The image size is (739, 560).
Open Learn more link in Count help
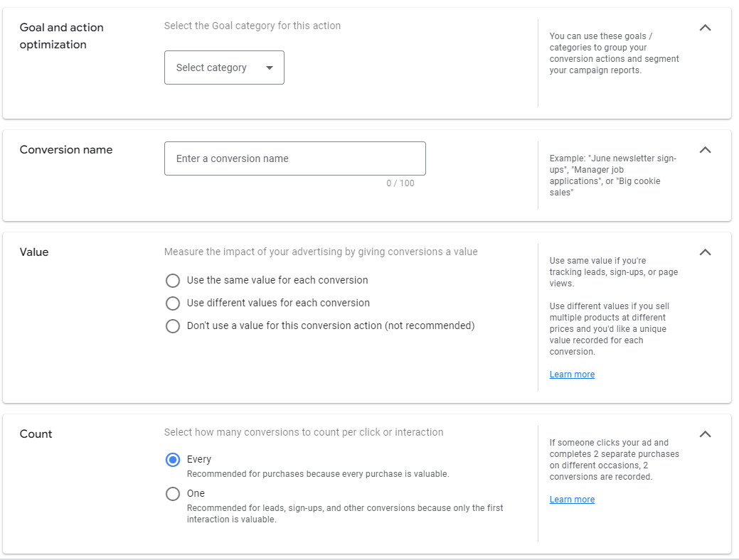point(572,500)
